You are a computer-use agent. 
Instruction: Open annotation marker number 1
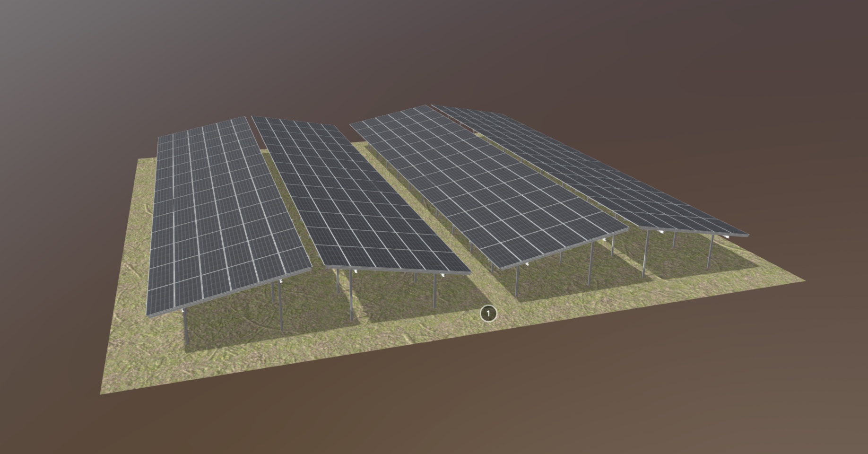(488, 313)
